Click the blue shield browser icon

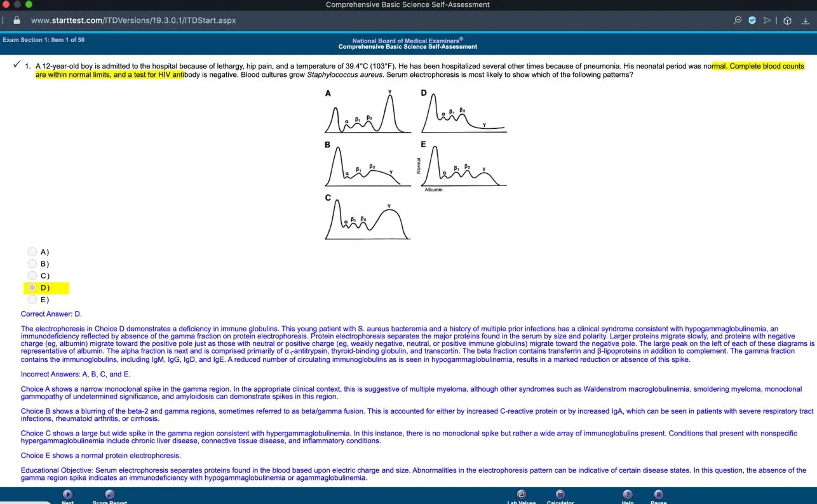752,20
